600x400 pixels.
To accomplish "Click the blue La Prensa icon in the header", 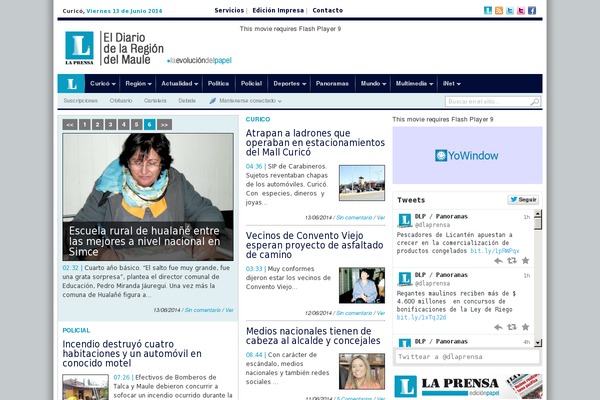I will click(x=488, y=11).
